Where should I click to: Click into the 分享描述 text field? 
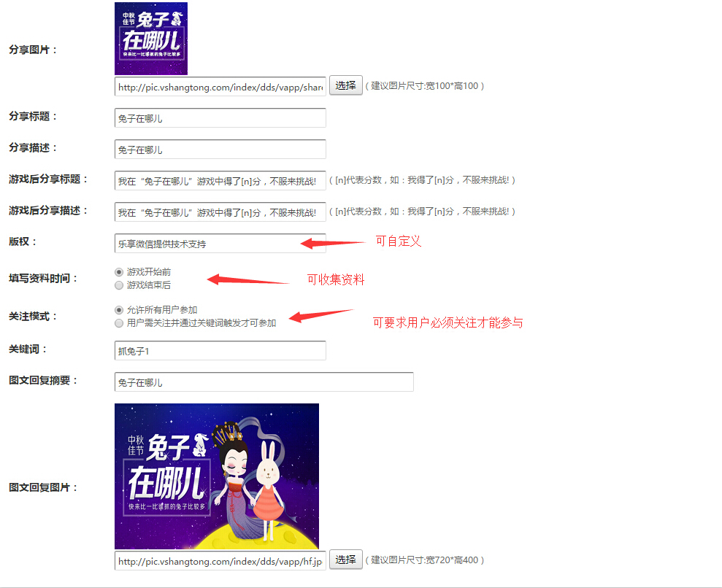[x=220, y=150]
